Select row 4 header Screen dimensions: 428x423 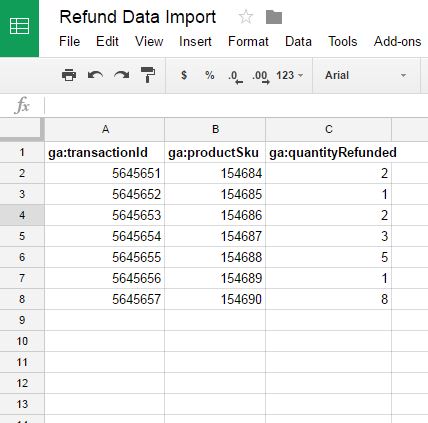point(22,215)
